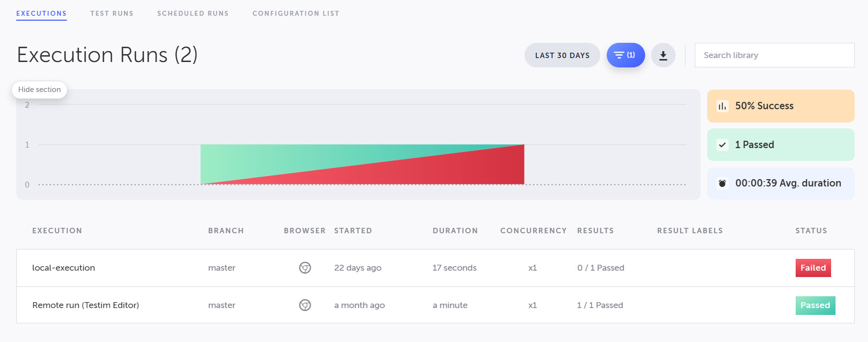Open the Remote run (Testim Editor) execution
Viewport: 868px width, 342px height.
tap(86, 305)
